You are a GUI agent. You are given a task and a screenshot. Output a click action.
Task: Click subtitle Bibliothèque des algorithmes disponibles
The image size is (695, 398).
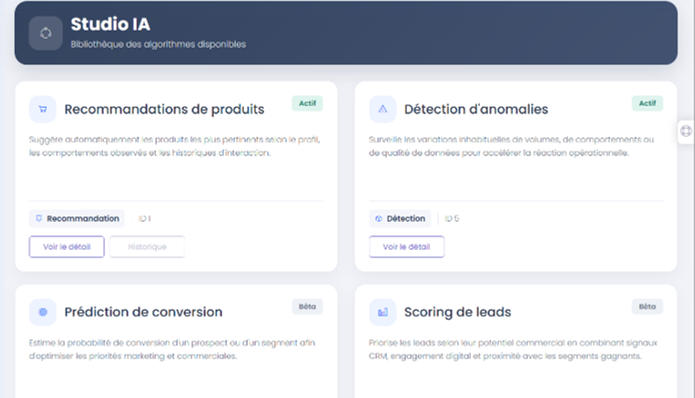coord(158,44)
